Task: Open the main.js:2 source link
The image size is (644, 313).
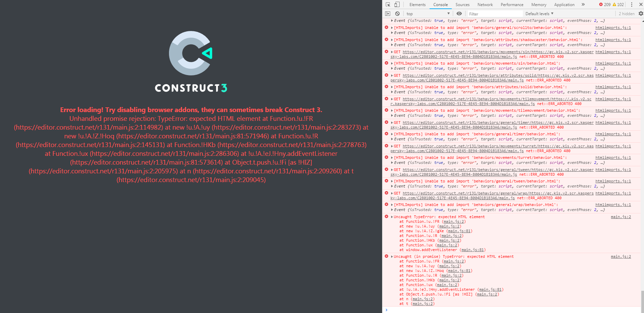Action: [620, 217]
